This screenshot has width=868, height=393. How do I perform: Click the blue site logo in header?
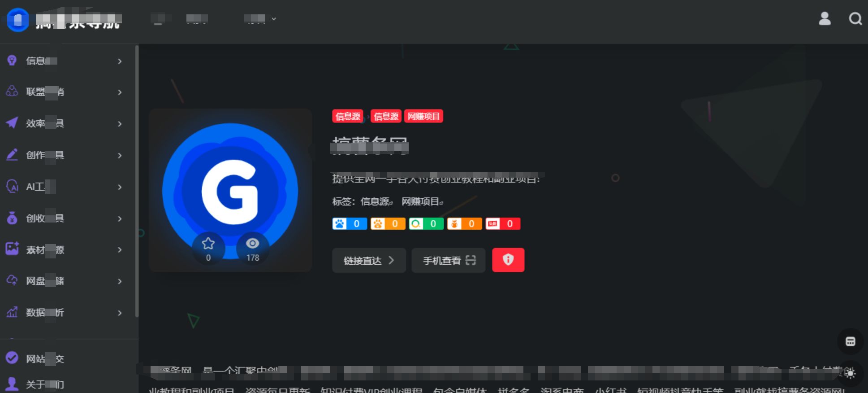18,20
